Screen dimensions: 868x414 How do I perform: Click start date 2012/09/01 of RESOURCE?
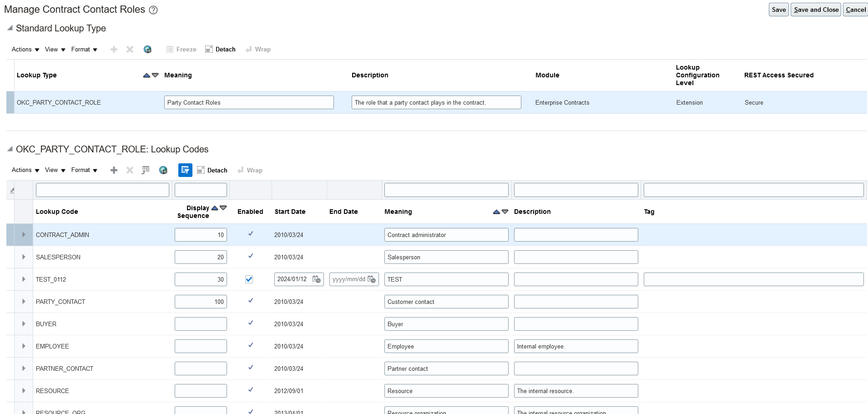coord(289,391)
